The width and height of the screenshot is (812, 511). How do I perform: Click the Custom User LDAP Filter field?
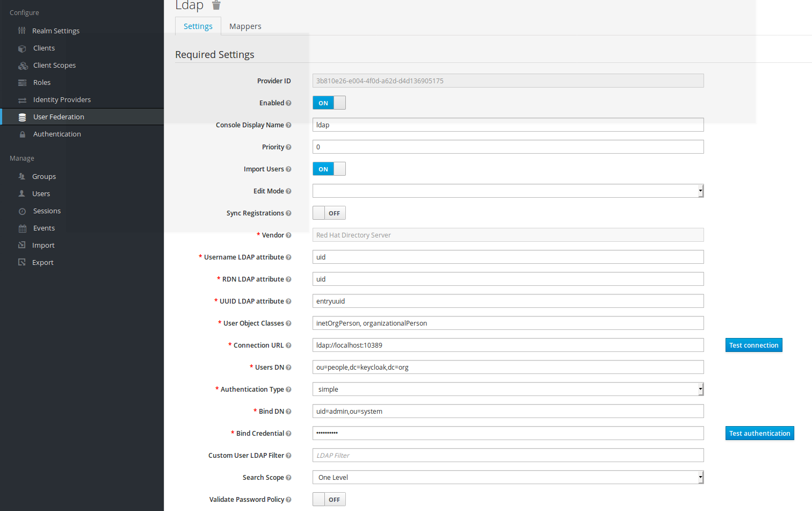click(x=508, y=455)
